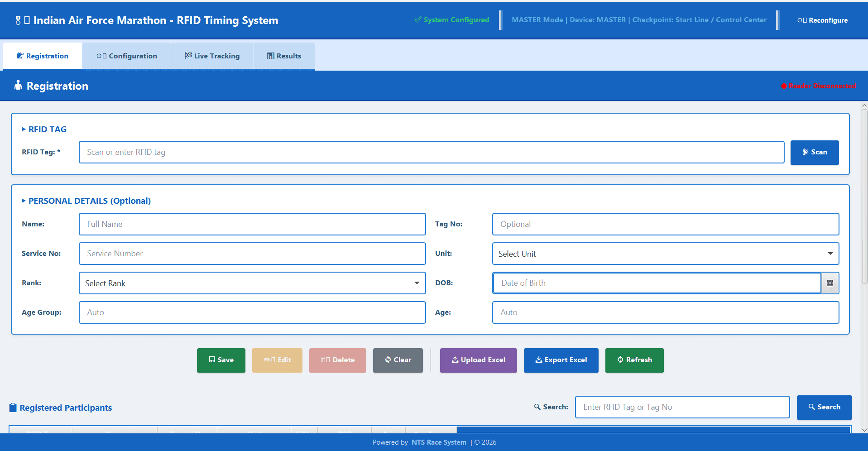The height and width of the screenshot is (451, 868).
Task: Refresh the participants list
Action: 634,360
